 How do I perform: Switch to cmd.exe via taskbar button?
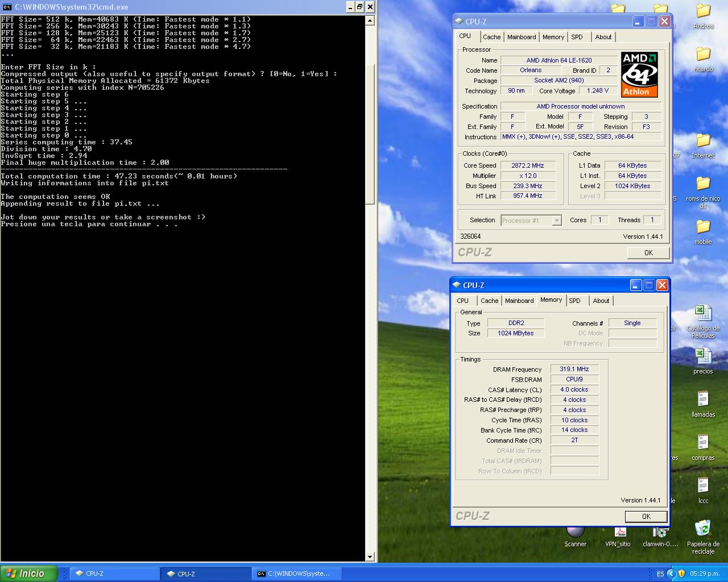point(297,574)
